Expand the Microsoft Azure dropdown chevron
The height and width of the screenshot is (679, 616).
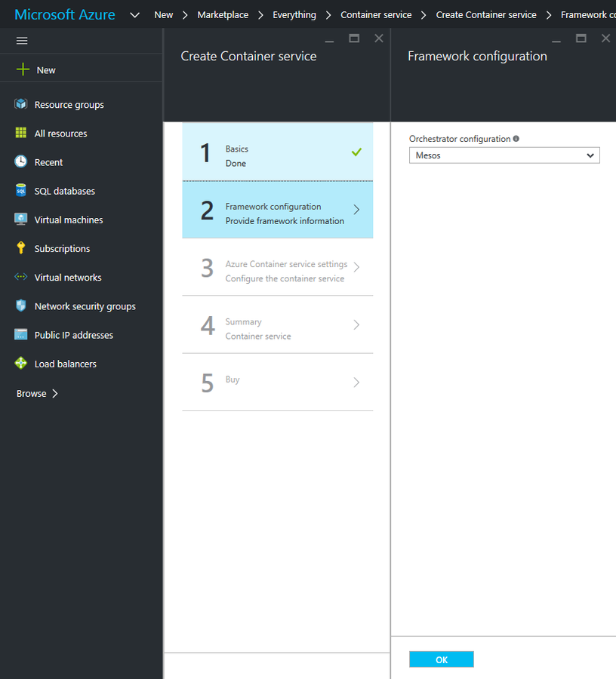[134, 15]
